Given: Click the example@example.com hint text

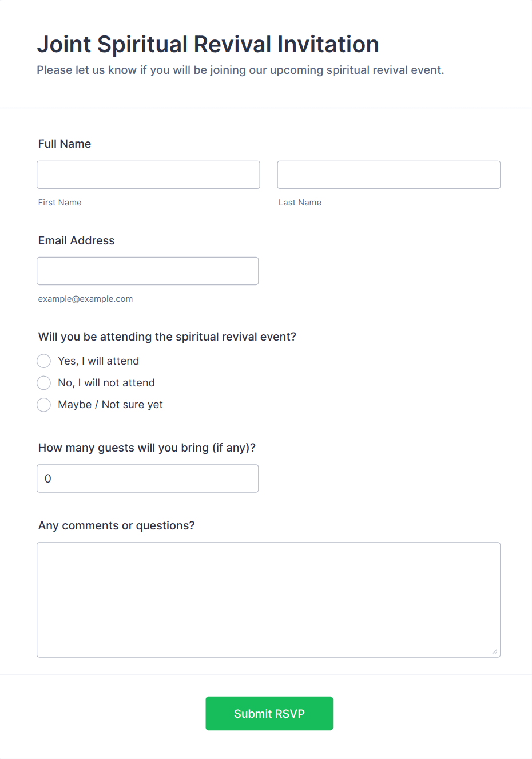Looking at the screenshot, I should [86, 299].
